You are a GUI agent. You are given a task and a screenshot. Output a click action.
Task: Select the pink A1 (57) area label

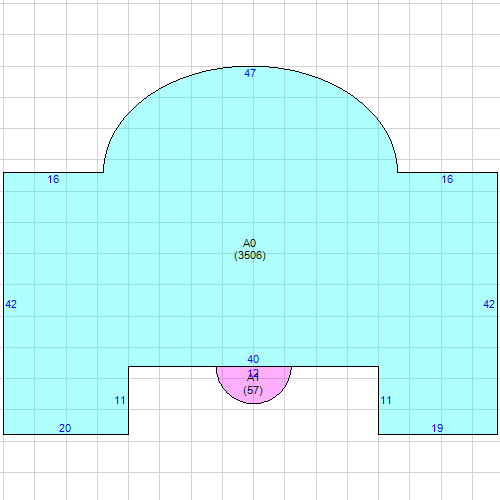(253, 384)
